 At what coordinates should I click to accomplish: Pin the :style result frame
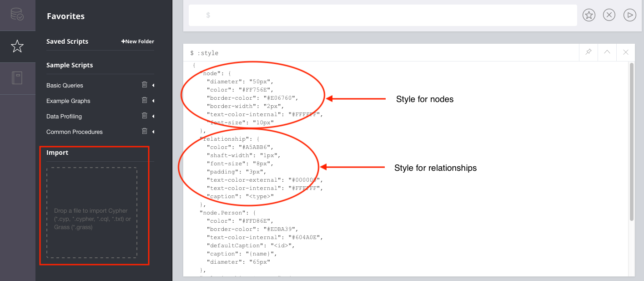click(x=589, y=52)
